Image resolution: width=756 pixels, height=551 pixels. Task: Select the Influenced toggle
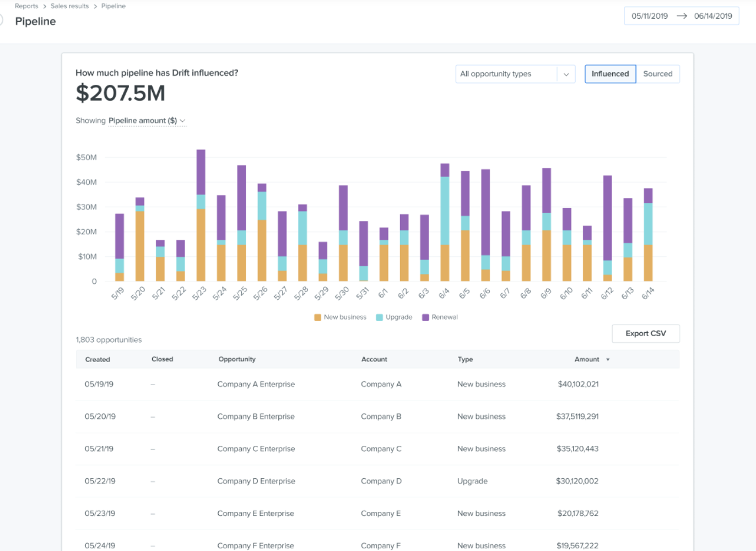coord(610,74)
